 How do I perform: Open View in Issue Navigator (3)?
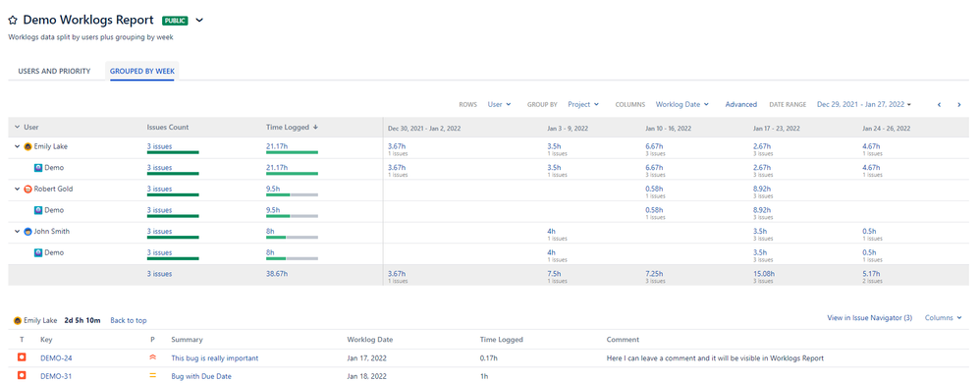[x=869, y=318]
